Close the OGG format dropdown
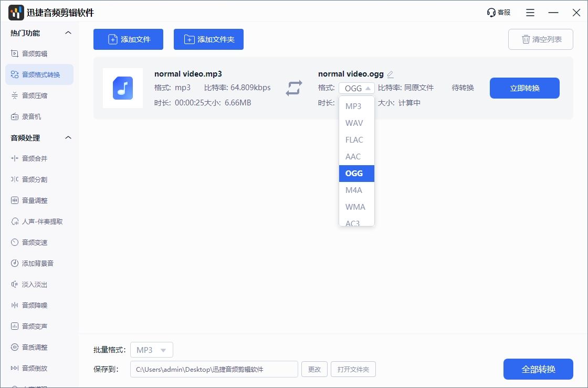The image size is (588, 388). pyautogui.click(x=356, y=88)
